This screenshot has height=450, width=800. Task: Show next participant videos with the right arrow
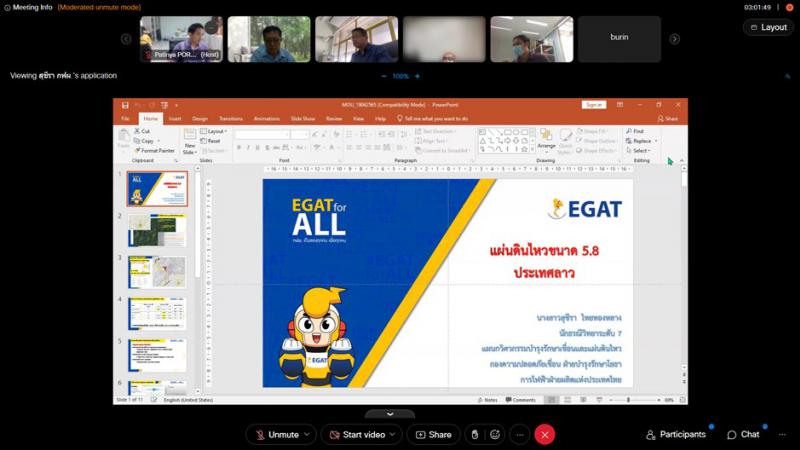click(674, 39)
